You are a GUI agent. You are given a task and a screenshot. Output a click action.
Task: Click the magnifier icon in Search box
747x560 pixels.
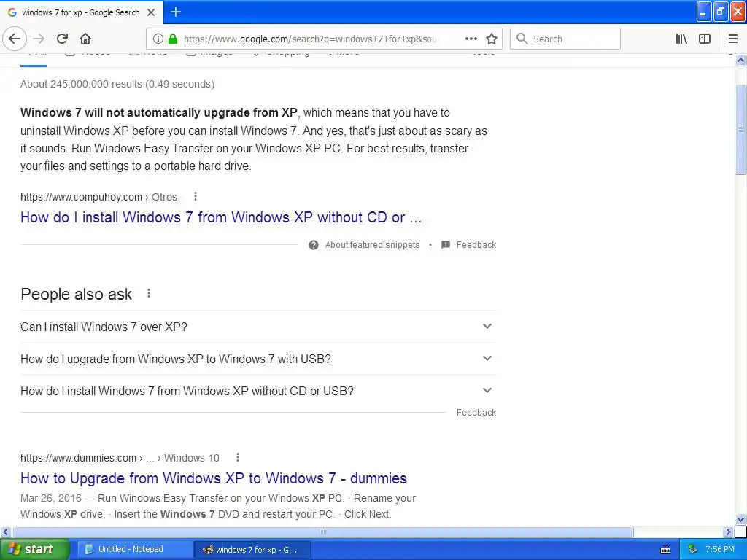tap(522, 39)
